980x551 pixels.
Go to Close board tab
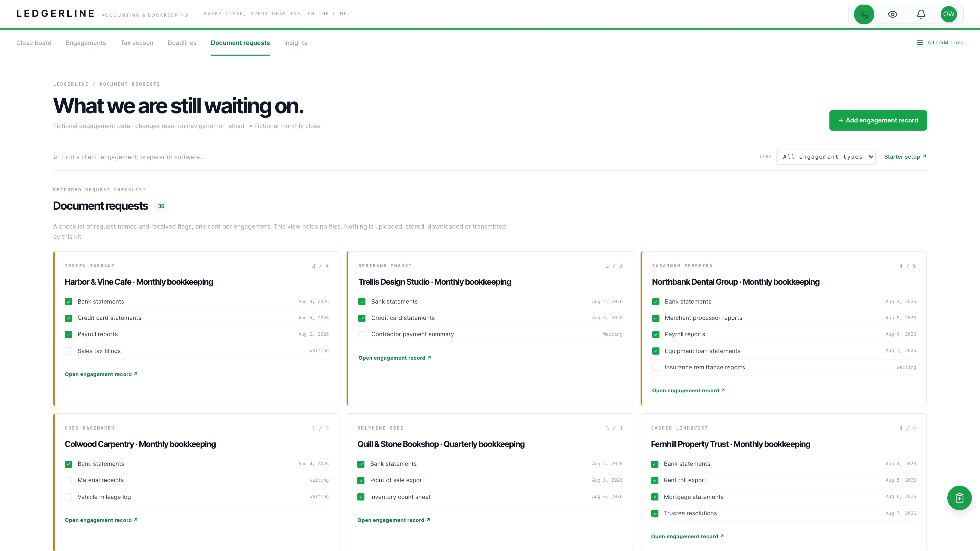[34, 43]
